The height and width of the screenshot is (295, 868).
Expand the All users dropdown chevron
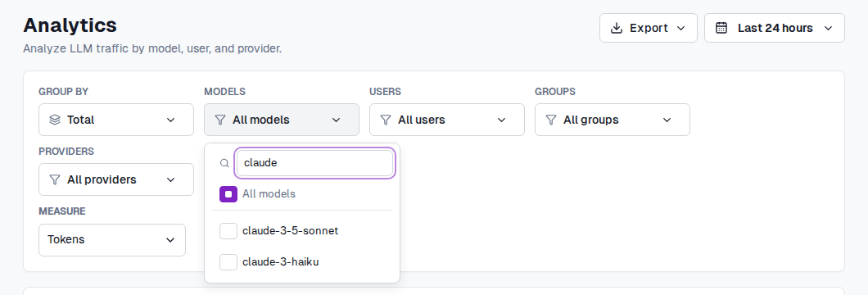pyautogui.click(x=501, y=120)
